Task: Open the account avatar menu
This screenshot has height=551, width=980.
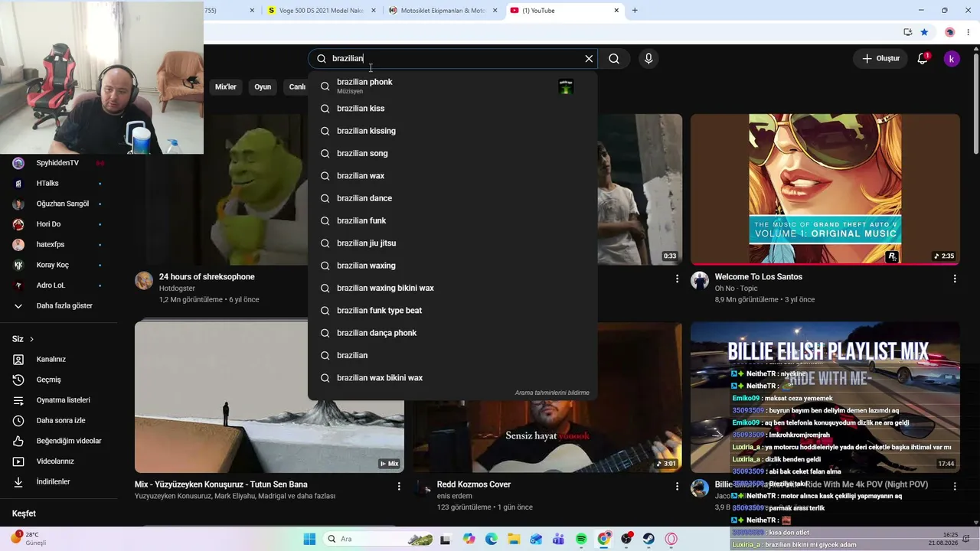Action: click(952, 59)
